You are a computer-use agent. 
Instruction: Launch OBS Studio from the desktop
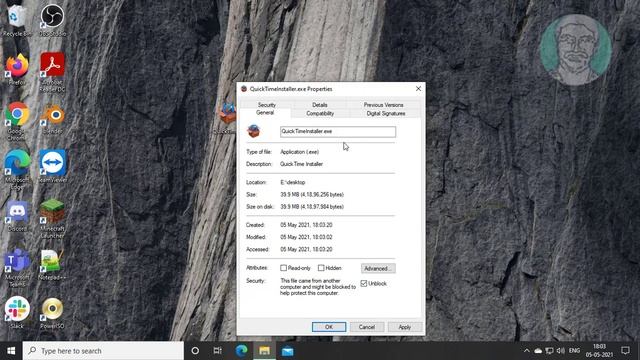(53, 20)
